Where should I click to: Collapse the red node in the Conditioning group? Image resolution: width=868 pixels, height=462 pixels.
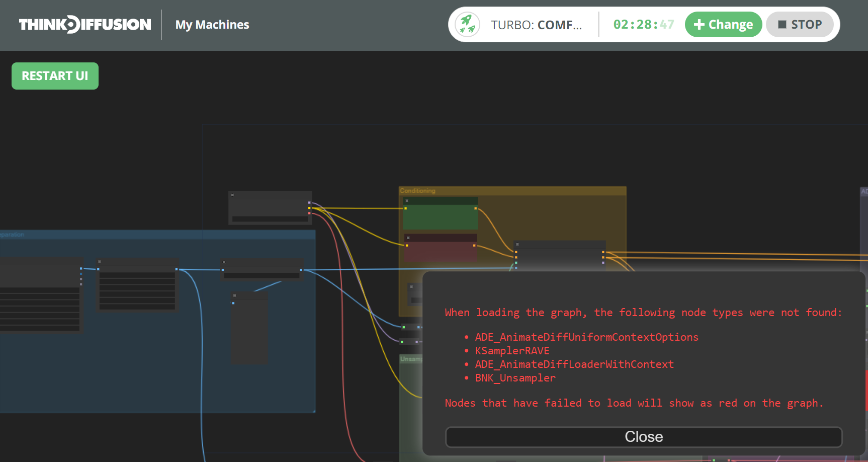pos(409,238)
